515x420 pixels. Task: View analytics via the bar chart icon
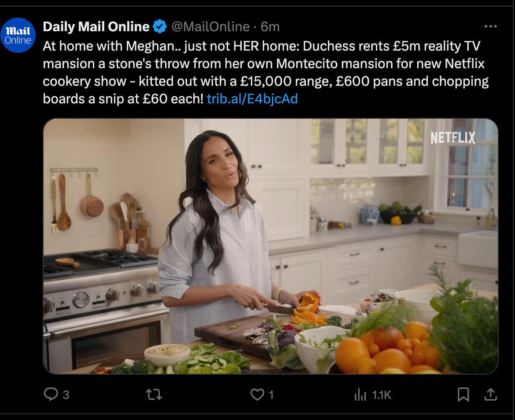click(x=360, y=395)
